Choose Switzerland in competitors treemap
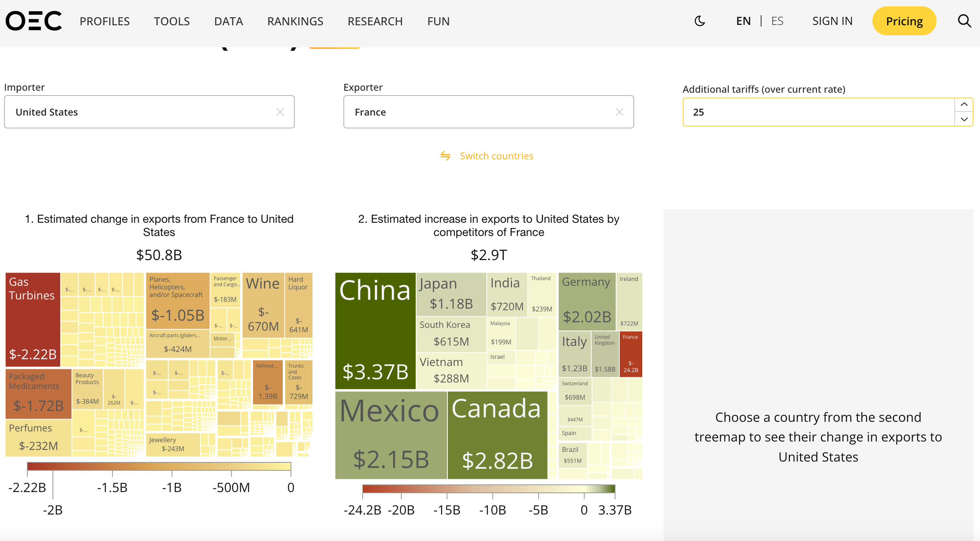980x541 pixels. (575, 391)
